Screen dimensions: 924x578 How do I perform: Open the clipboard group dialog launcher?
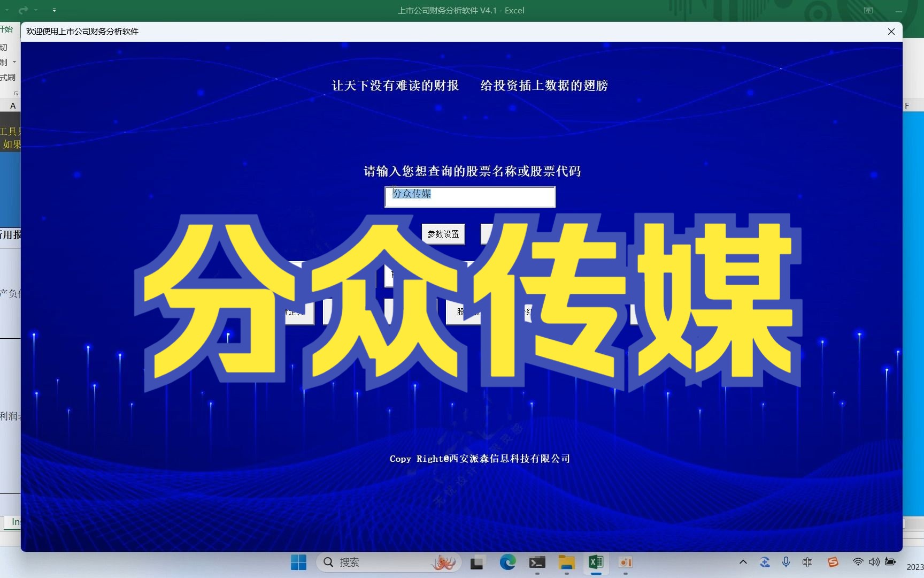pos(16,93)
